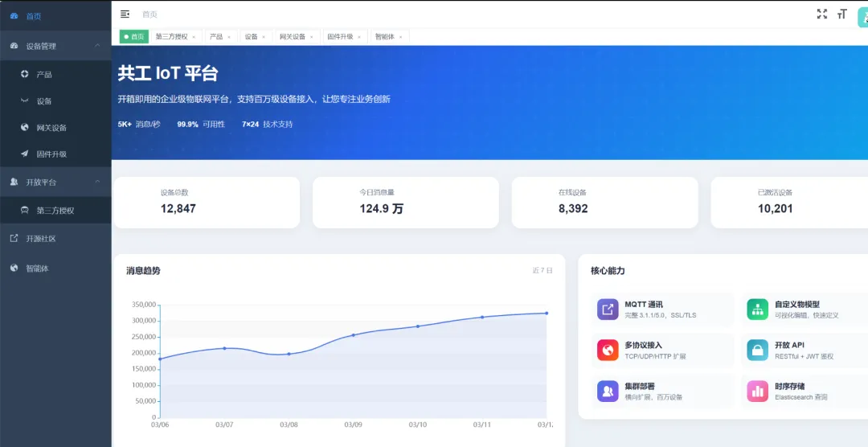
Task: Click the 设备管理 menu icon
Action: (14, 46)
